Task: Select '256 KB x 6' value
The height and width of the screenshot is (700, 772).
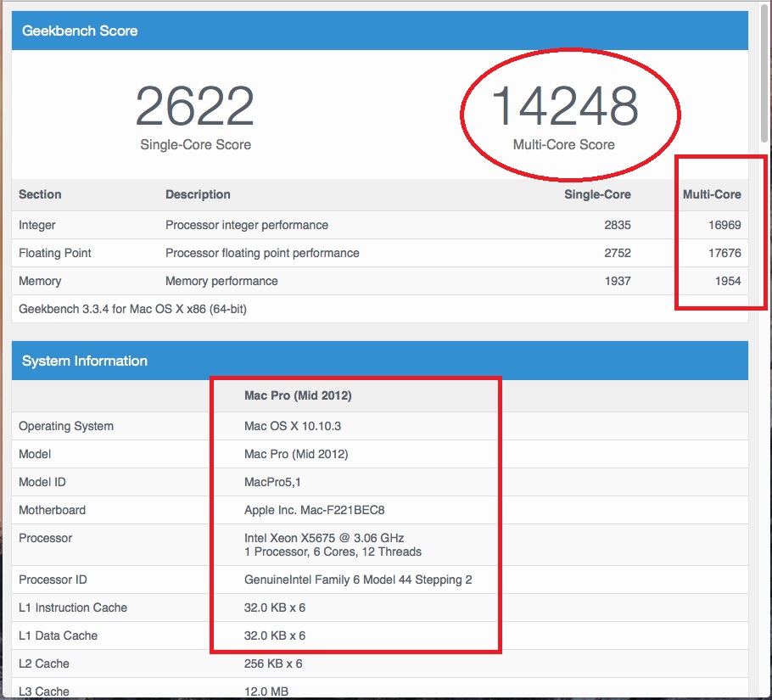Action: (273, 664)
